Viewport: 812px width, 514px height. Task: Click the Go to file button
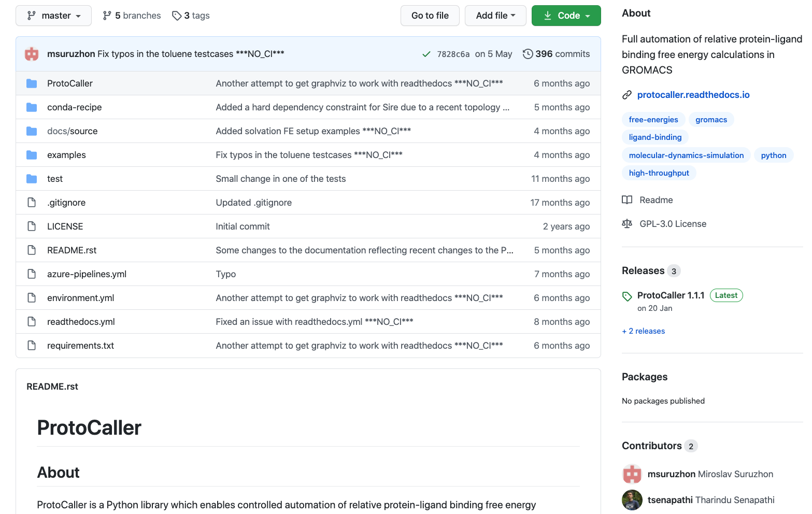click(430, 16)
